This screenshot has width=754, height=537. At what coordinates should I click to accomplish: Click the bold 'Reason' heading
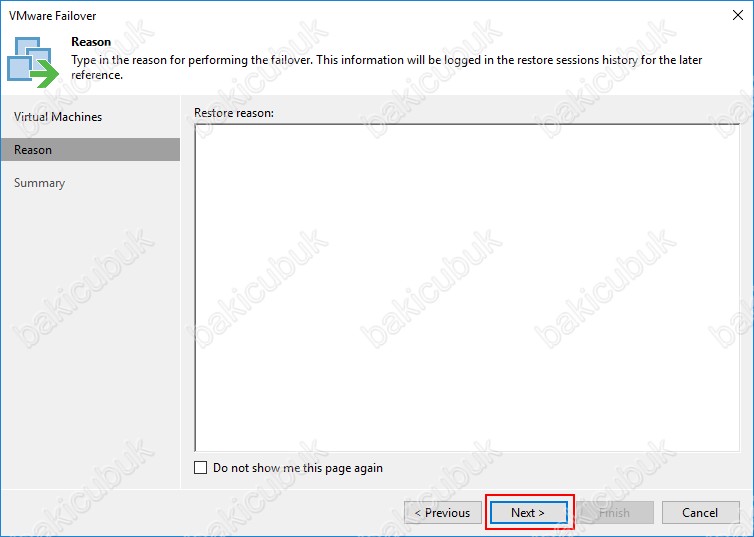click(91, 42)
